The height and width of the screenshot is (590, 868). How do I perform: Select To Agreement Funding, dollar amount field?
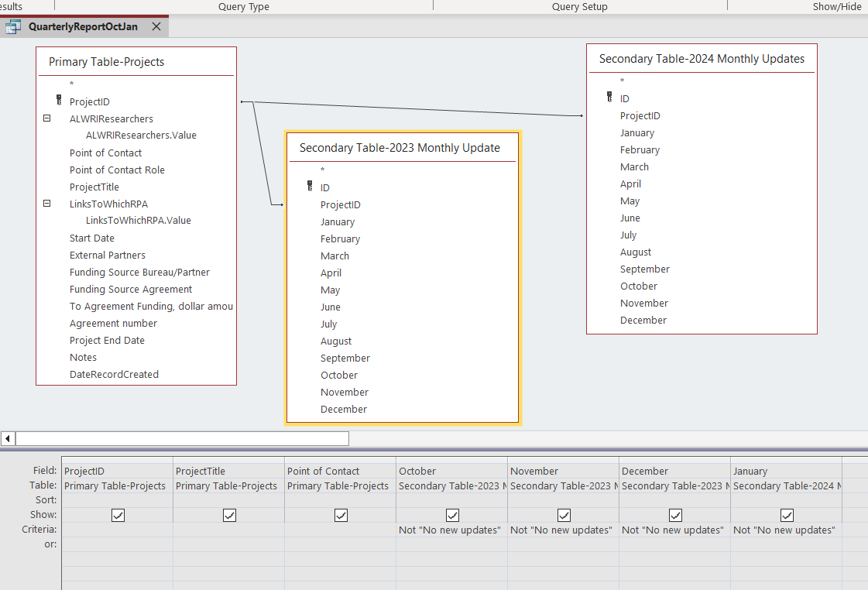pyautogui.click(x=151, y=307)
